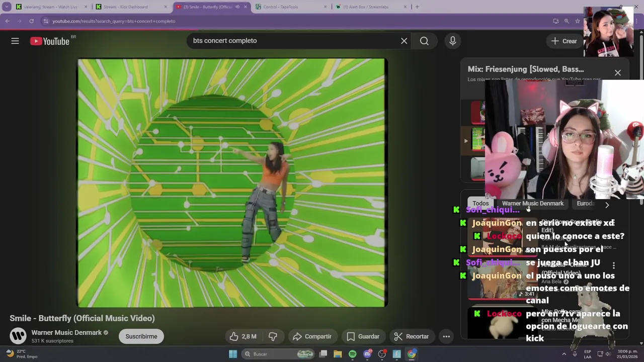
Task: Click the Smile - Butterfly video player
Action: (x=232, y=183)
